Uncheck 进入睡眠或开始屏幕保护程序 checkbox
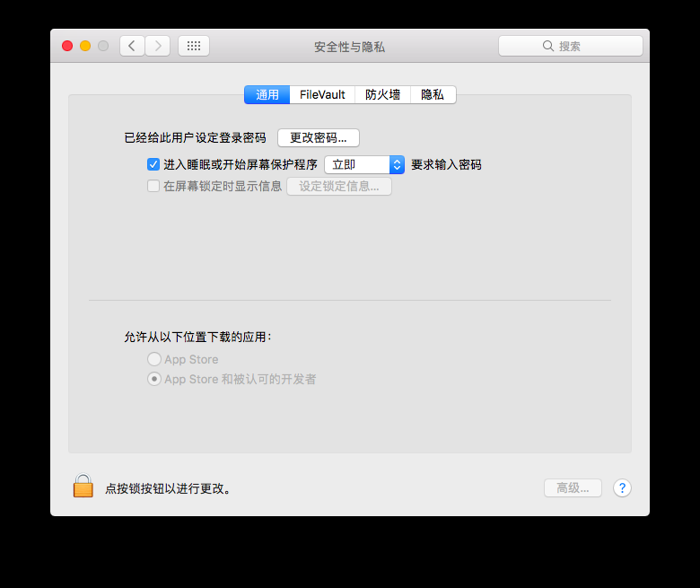Image resolution: width=700 pixels, height=588 pixels. [153, 164]
